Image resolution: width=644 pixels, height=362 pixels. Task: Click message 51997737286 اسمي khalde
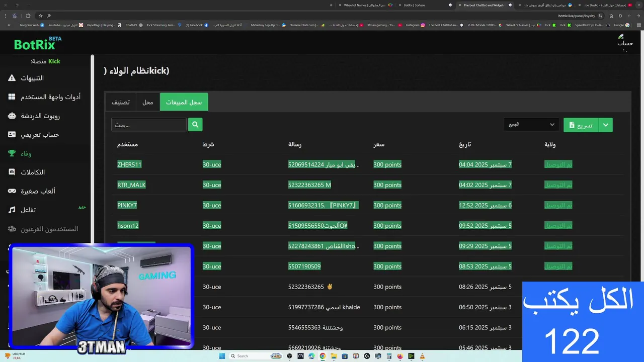pyautogui.click(x=324, y=307)
